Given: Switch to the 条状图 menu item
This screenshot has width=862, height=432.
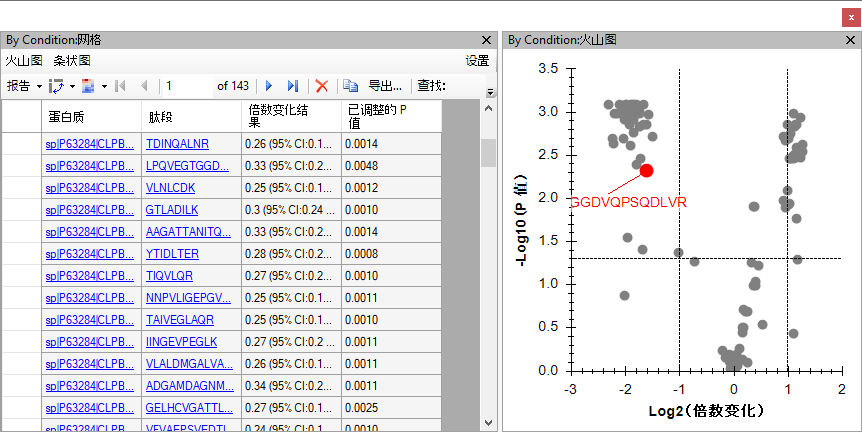Looking at the screenshot, I should pyautogui.click(x=71, y=61).
